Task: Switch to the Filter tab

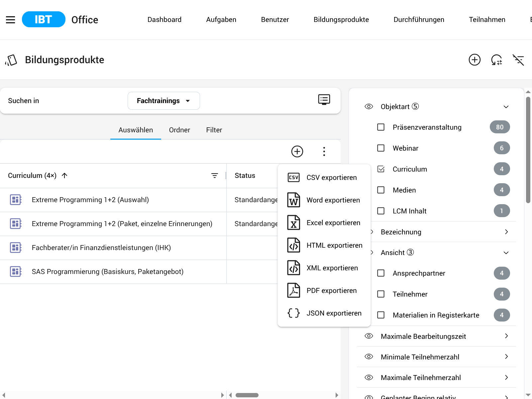Action: click(214, 130)
